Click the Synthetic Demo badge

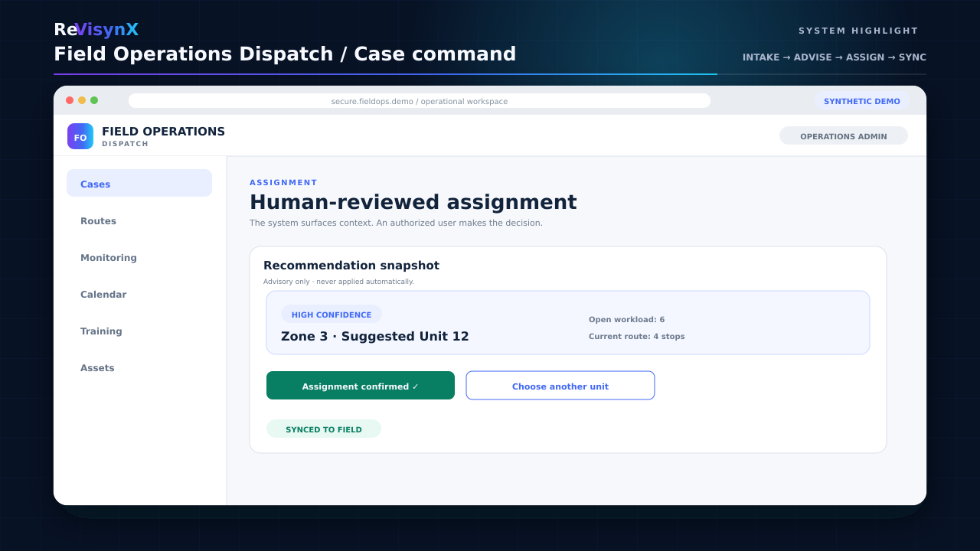pos(862,101)
